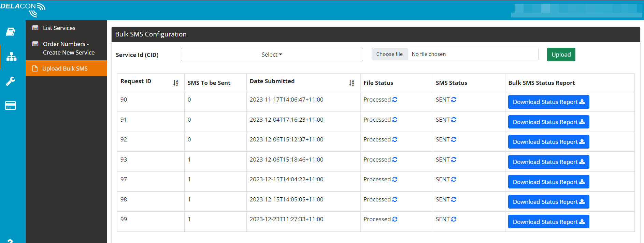Sort table by Date Submitted
This screenshot has height=243, width=644.
pyautogui.click(x=352, y=83)
